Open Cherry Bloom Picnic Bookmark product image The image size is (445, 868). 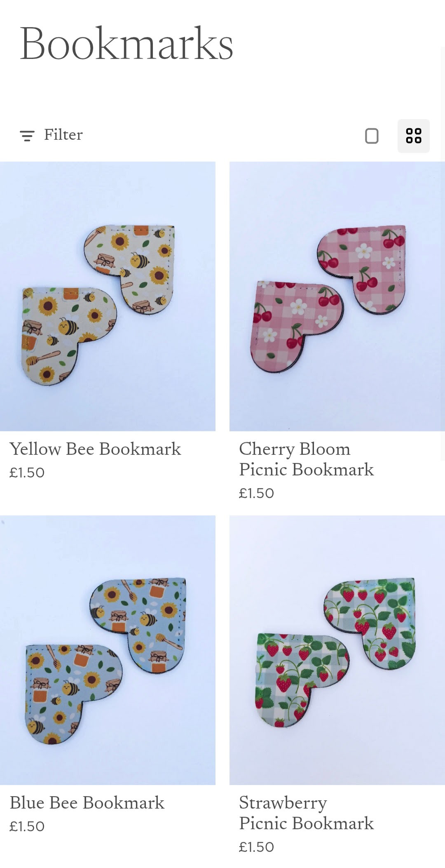[x=337, y=296]
